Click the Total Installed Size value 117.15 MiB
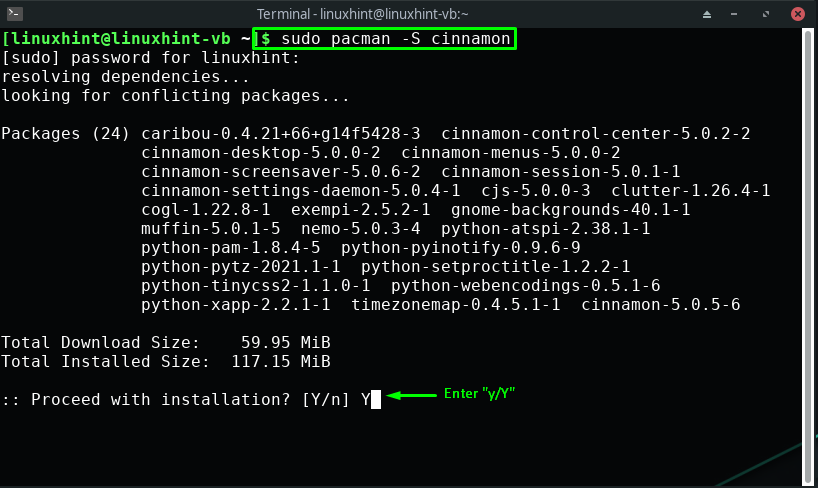This screenshot has height=488, width=818. pyautogui.click(x=281, y=362)
